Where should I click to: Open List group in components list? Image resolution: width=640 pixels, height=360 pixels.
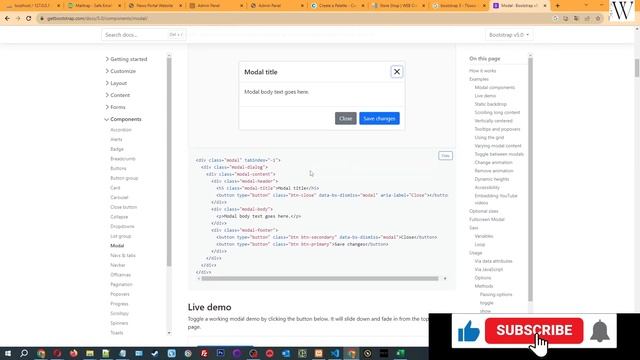[x=120, y=236]
